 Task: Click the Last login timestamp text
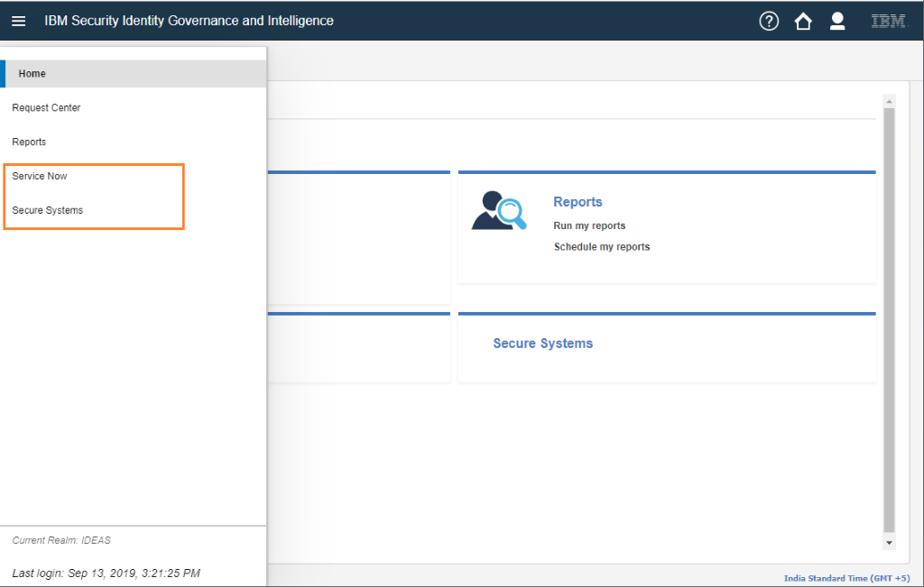point(106,573)
